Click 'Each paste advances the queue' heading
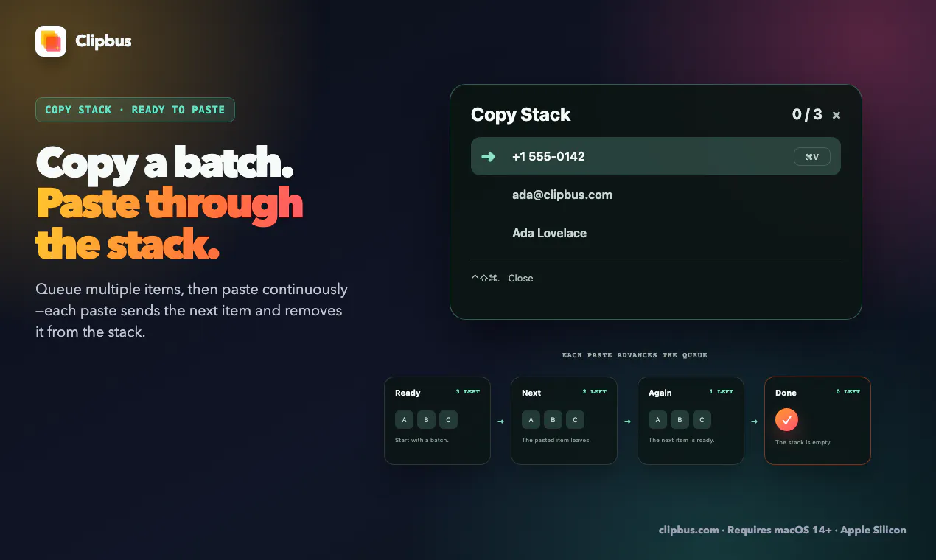936x560 pixels. click(635, 355)
